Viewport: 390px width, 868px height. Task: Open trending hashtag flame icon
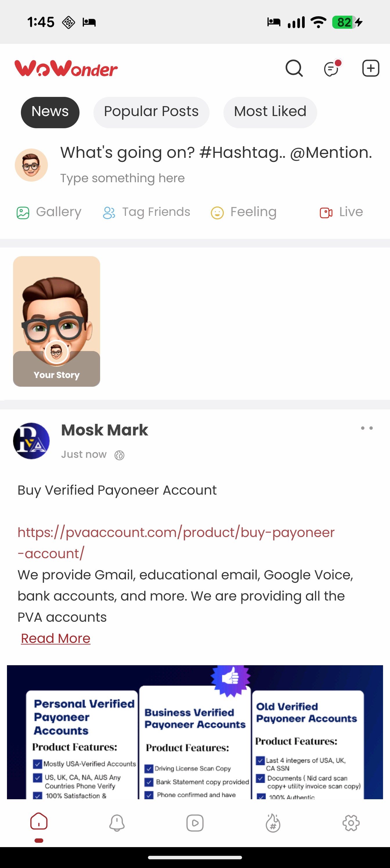click(x=273, y=823)
